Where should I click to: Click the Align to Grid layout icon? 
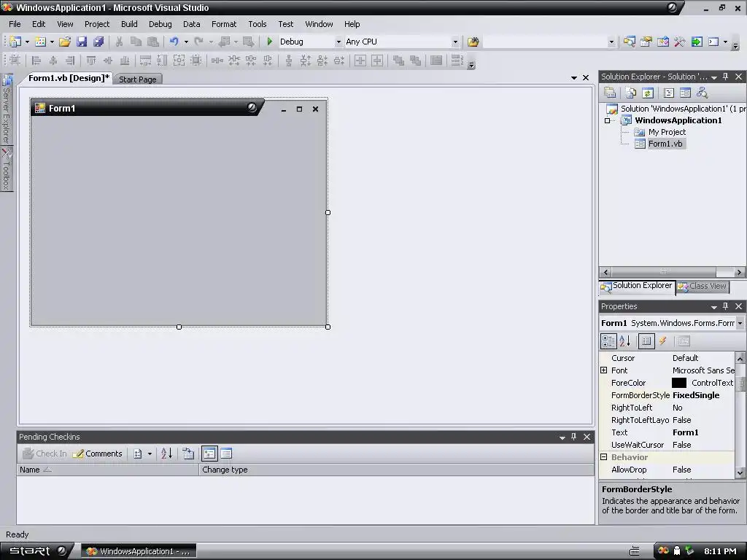pyautogui.click(x=15, y=61)
